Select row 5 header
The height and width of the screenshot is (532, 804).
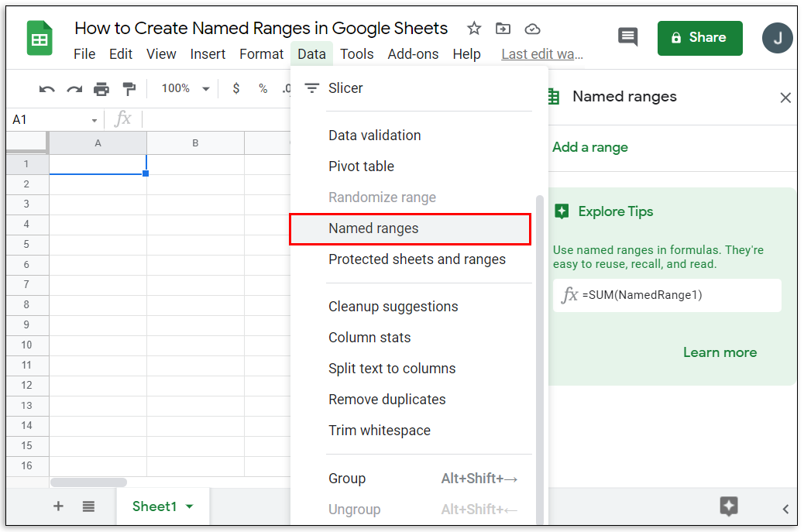(x=27, y=245)
